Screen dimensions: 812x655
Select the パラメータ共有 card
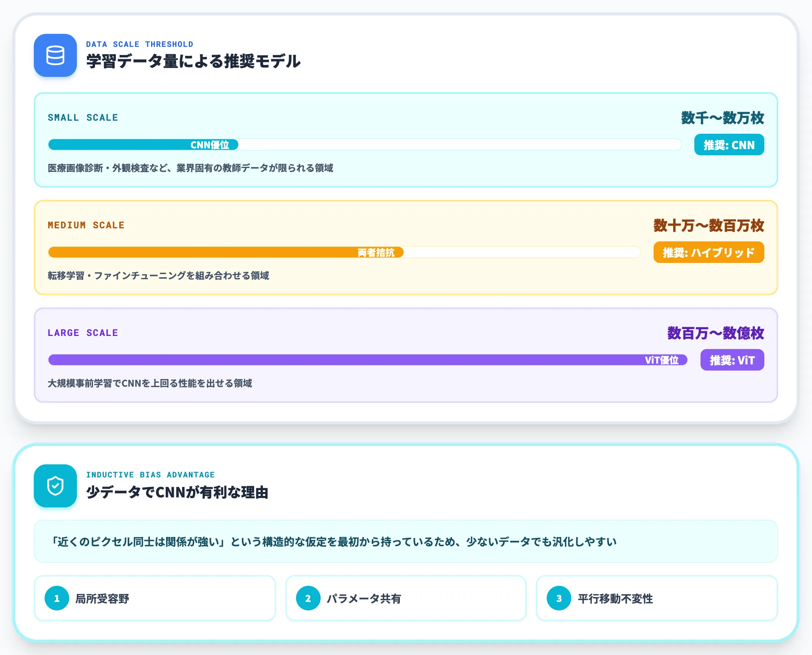(x=406, y=598)
